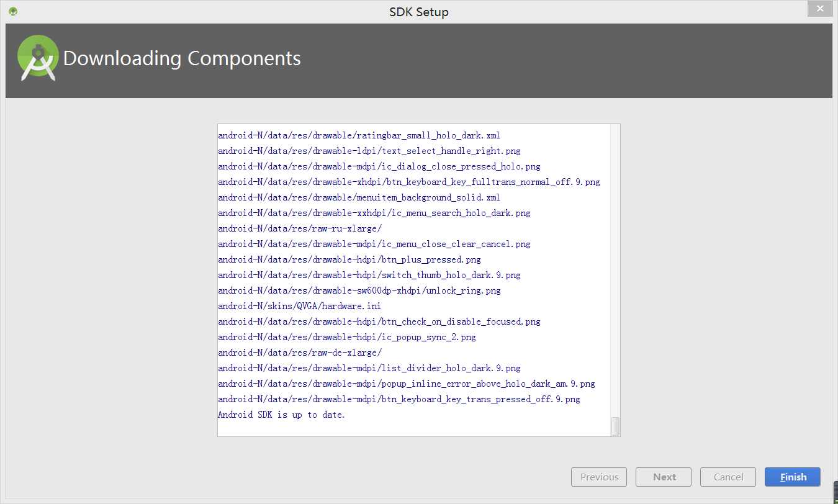The image size is (838, 504).
Task: Click the raw-ru-xlarge/ log line
Action: click(x=300, y=228)
